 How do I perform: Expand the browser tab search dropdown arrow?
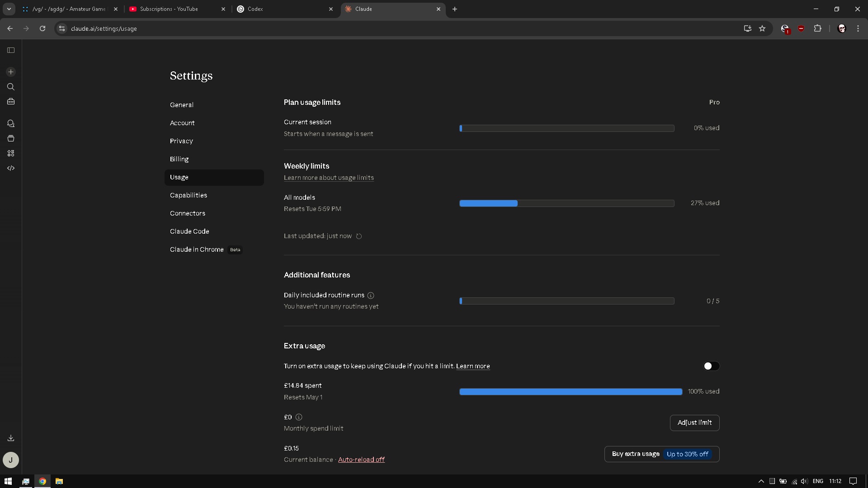(9, 9)
